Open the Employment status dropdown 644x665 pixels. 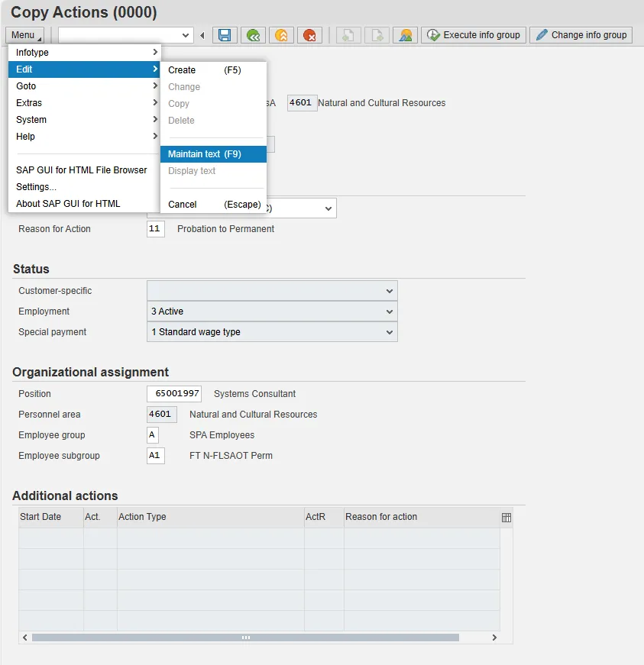pyautogui.click(x=390, y=312)
